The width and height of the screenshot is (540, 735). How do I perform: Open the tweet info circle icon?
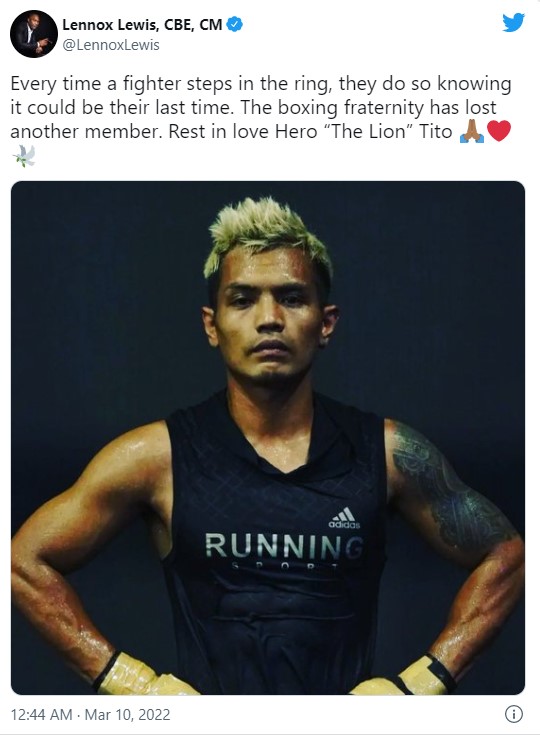click(x=514, y=714)
